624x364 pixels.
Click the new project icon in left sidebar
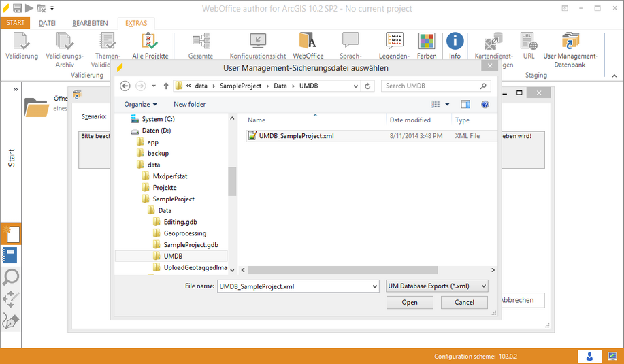(x=11, y=234)
